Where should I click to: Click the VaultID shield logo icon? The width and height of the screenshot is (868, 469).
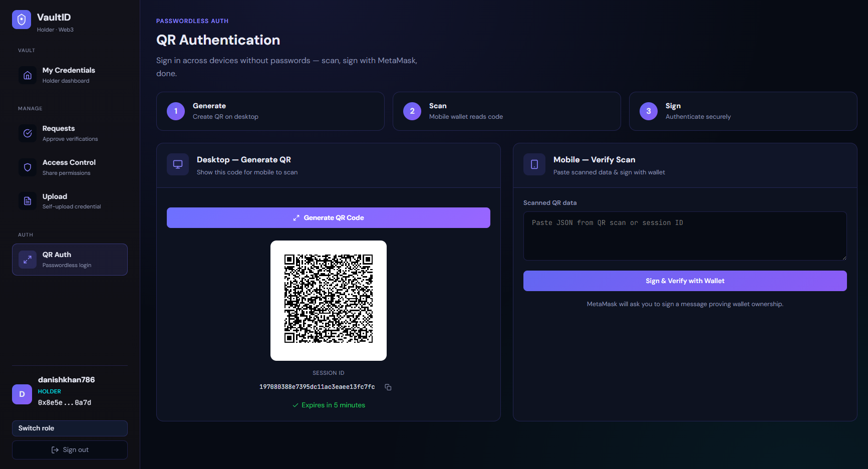coord(22,20)
